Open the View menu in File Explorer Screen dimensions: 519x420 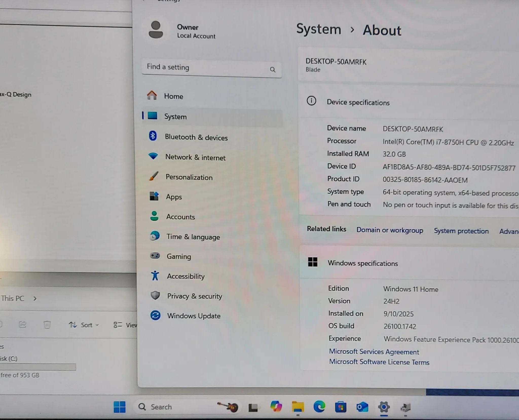coord(125,325)
